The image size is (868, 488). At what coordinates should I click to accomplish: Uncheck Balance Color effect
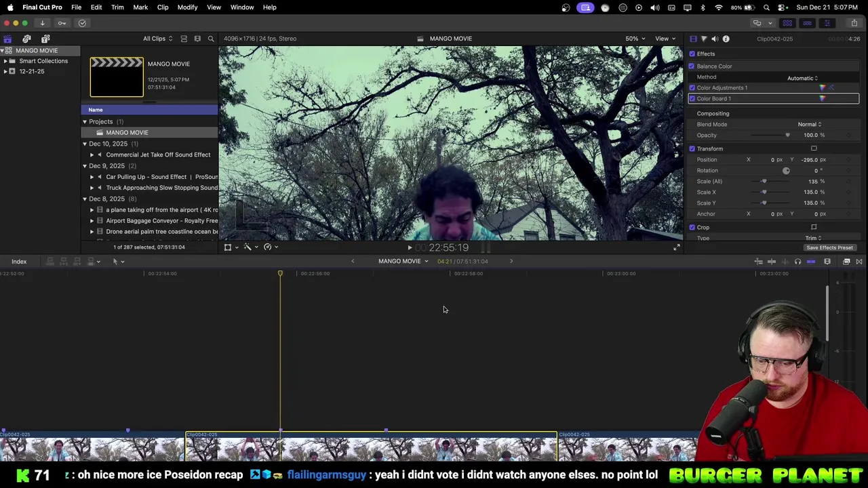tap(692, 66)
